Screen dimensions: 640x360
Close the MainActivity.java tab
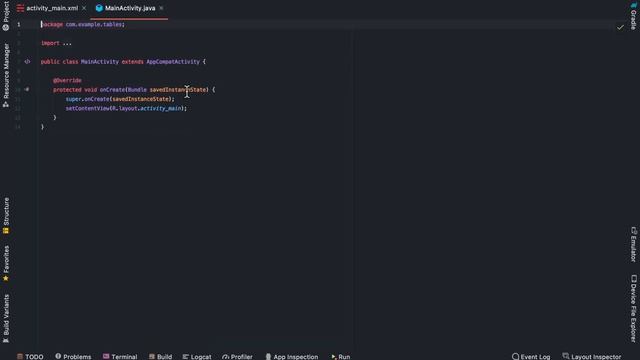162,8
